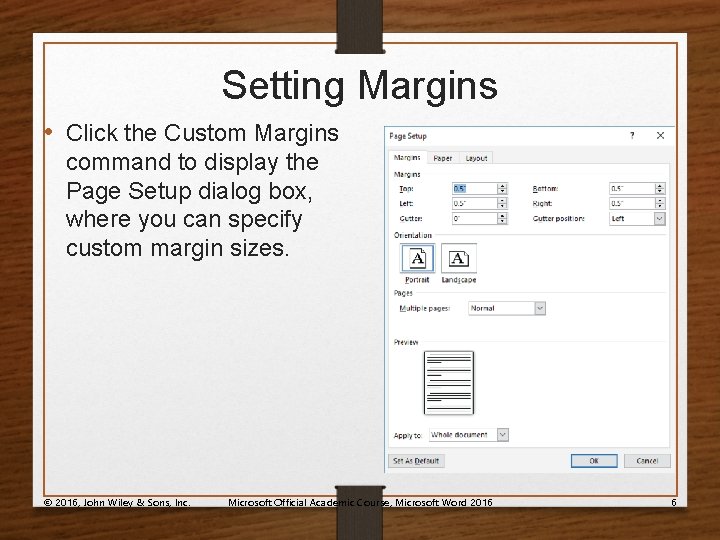Click the 'Click the Custom Margins' bullet text
The image size is (720, 540).
(202, 133)
